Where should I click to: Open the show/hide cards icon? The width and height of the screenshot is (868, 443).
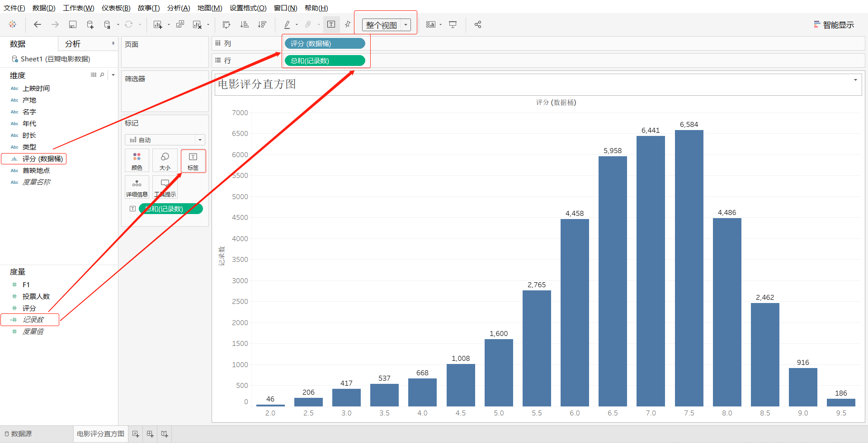(431, 24)
